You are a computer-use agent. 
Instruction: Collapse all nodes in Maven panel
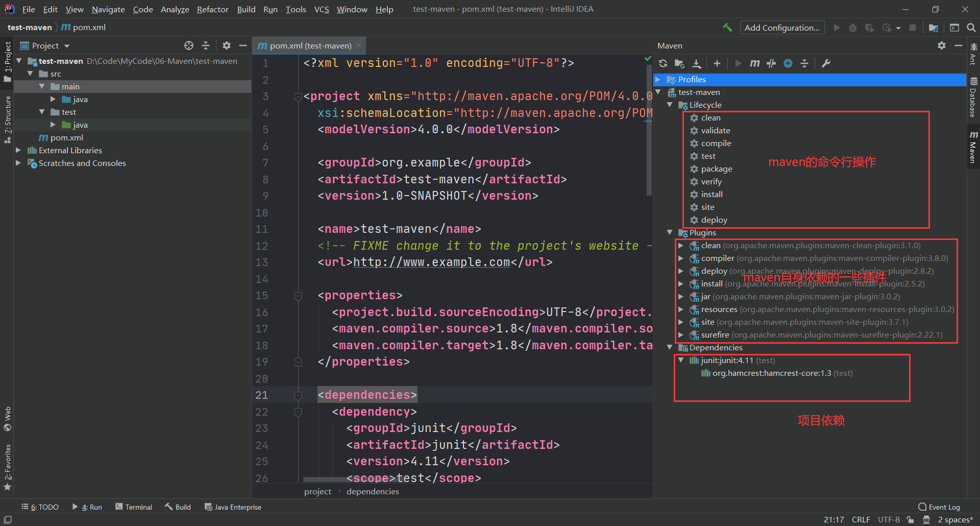click(x=804, y=63)
